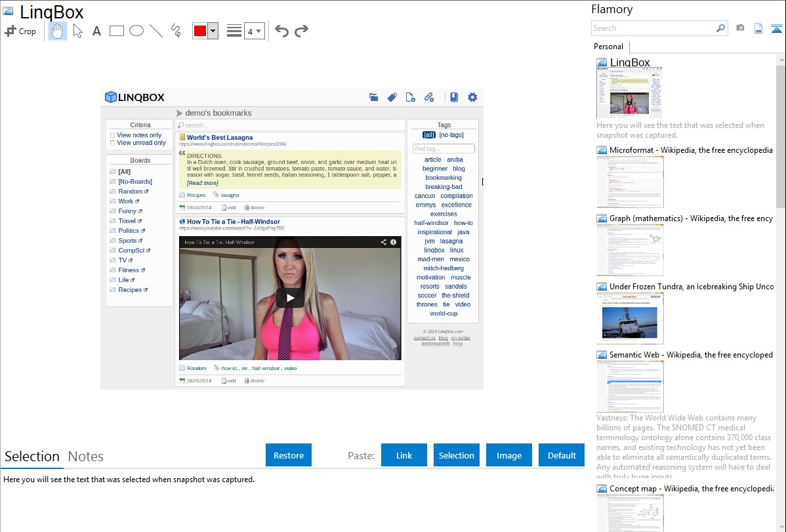This screenshot has height=532, width=786.
Task: Click the camera snapshot icon
Action: [740, 28]
